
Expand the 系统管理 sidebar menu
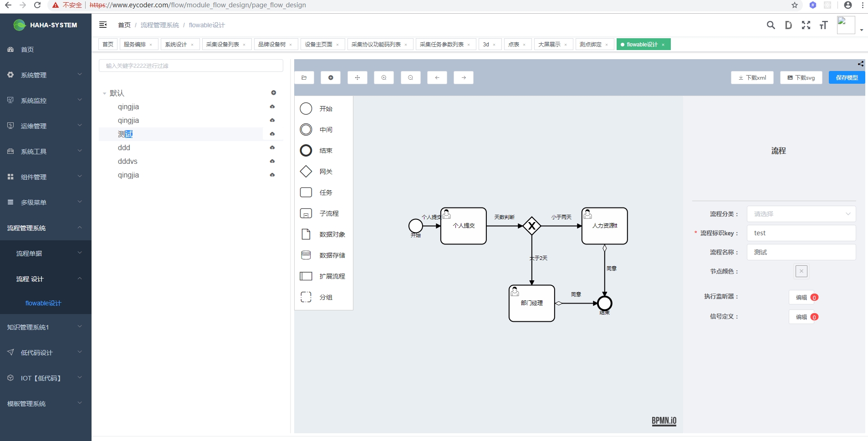[46, 75]
